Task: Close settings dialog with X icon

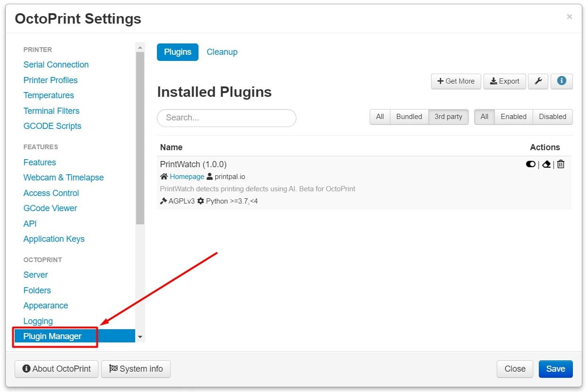Action: tap(570, 17)
